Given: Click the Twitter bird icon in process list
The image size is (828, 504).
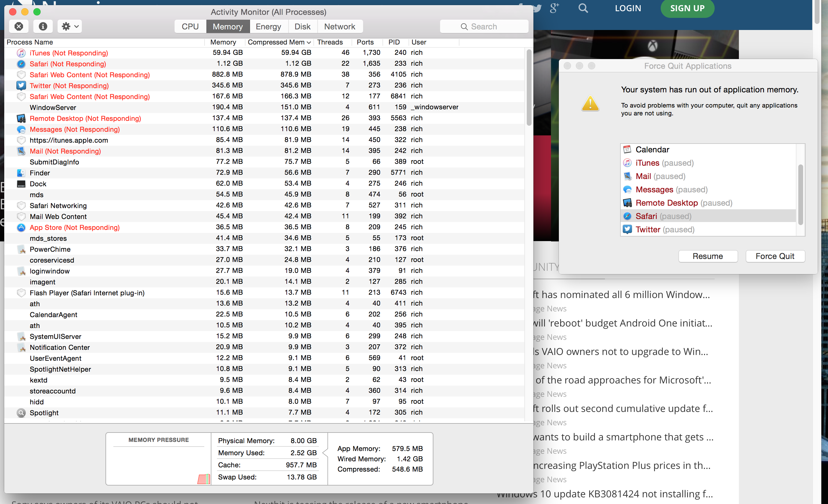Looking at the screenshot, I should point(21,85).
